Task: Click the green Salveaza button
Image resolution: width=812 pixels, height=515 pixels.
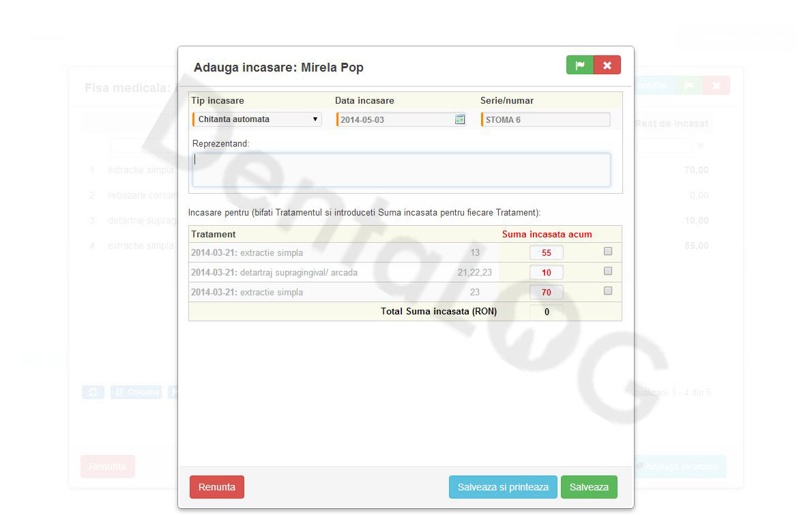Action: (x=589, y=487)
